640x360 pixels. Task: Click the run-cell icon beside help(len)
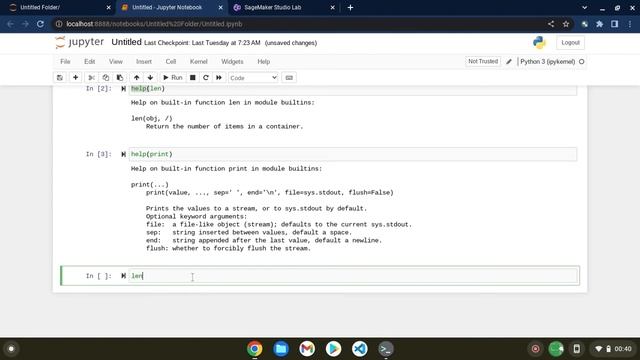pyautogui.click(x=123, y=89)
